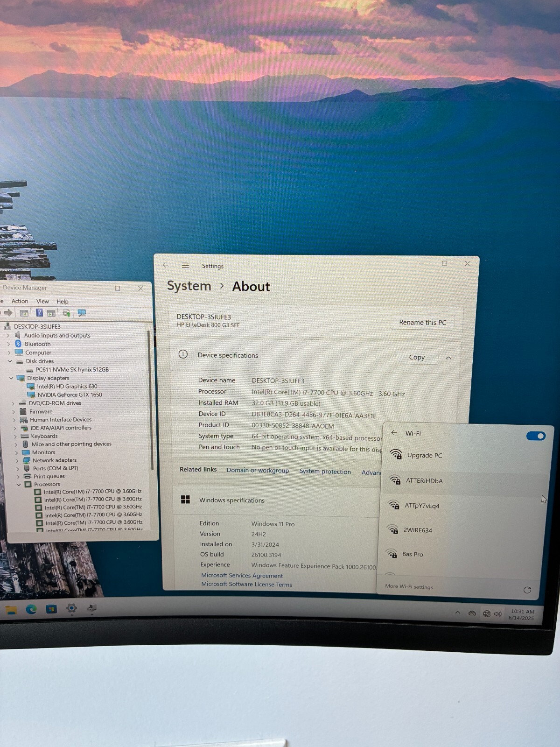Screen dimensions: 560x747
Task: Expand Human Interface Devices node
Action: [x=14, y=420]
